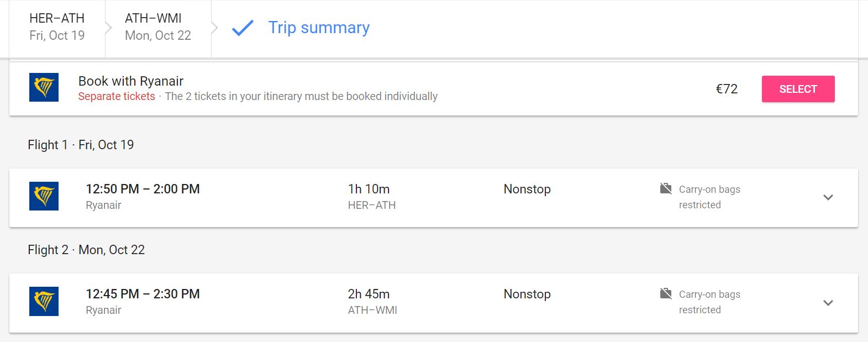Screen dimensions: 868x342
Task: Click the arrow separator after ATH–WMI step
Action: (214, 28)
